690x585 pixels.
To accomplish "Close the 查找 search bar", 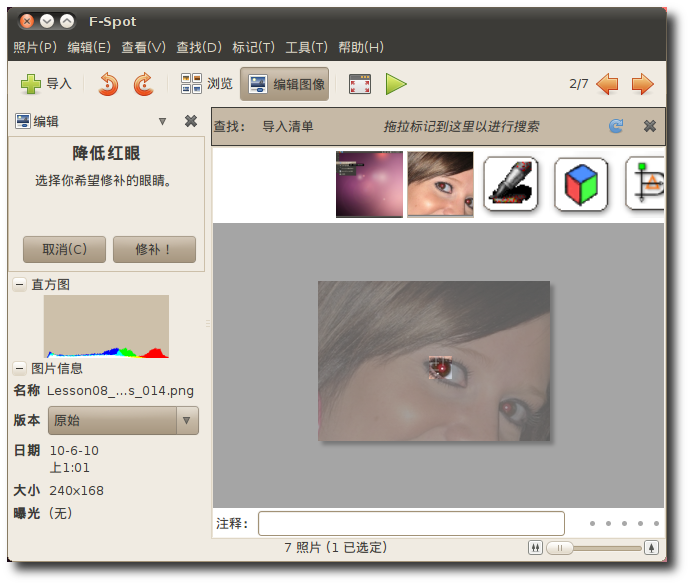I will pos(650,126).
